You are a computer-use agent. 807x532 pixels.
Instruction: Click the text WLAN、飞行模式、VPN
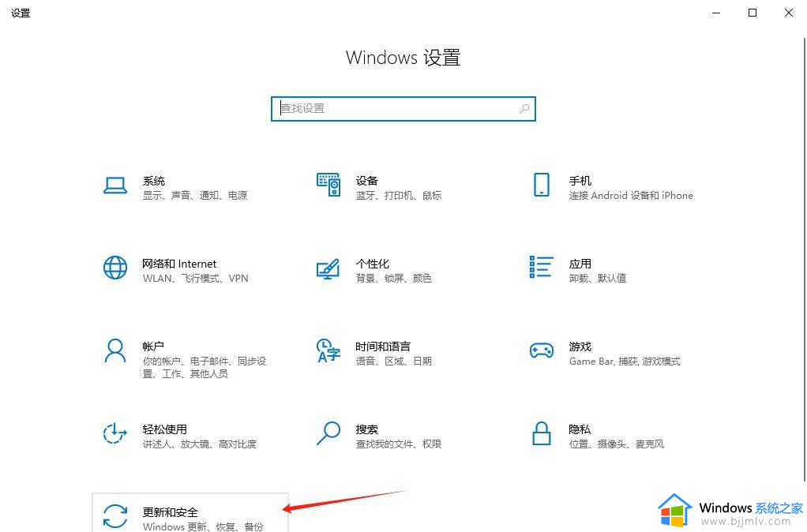pyautogui.click(x=196, y=279)
